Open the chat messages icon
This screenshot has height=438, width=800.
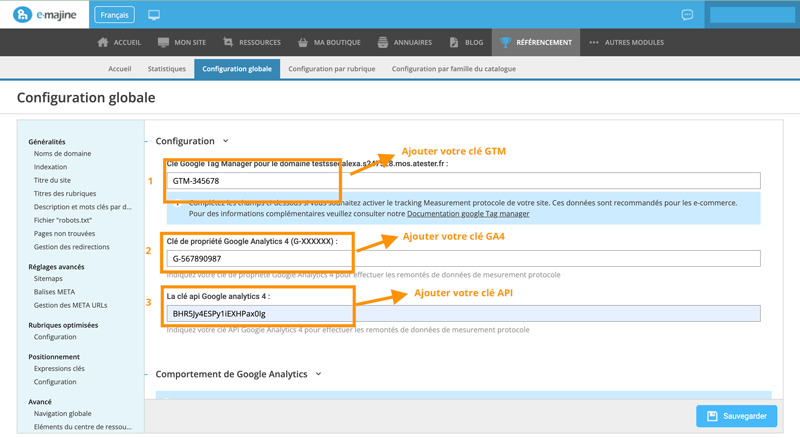point(687,15)
